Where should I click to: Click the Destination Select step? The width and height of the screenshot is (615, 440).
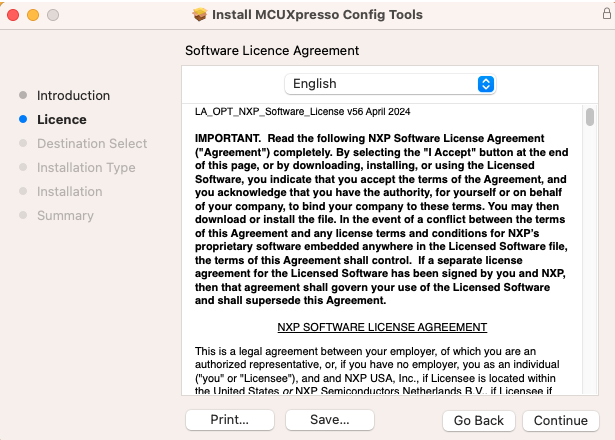(x=92, y=143)
